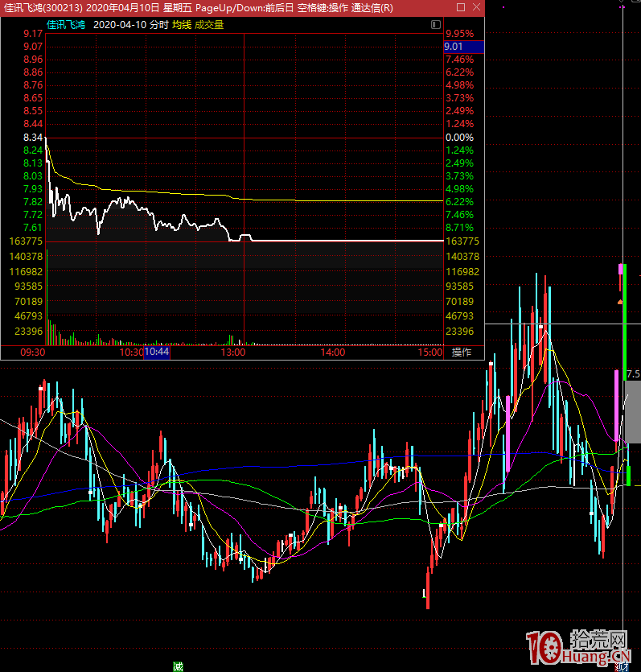Click the orange triangle marker on K-line chart
Screen dimensions: 641x672
point(620,301)
